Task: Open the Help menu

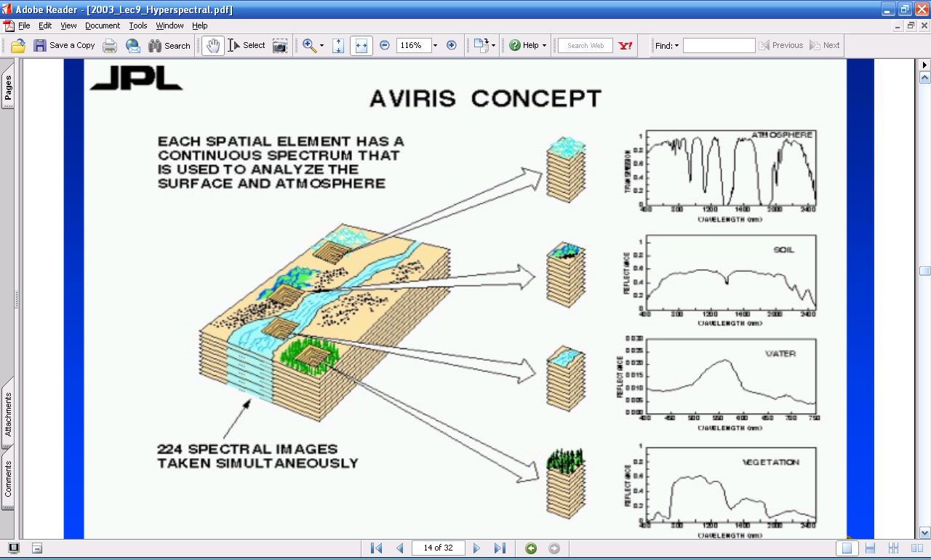Action: pyautogui.click(x=200, y=25)
